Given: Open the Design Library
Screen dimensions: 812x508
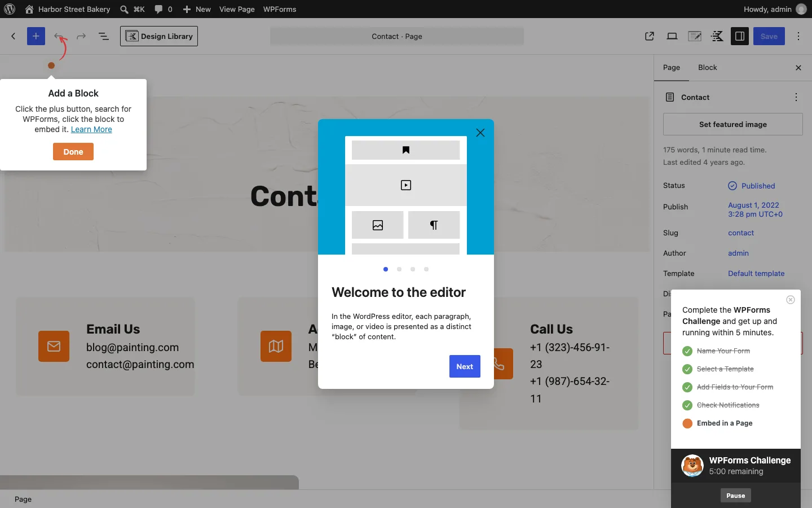Looking at the screenshot, I should pyautogui.click(x=159, y=36).
